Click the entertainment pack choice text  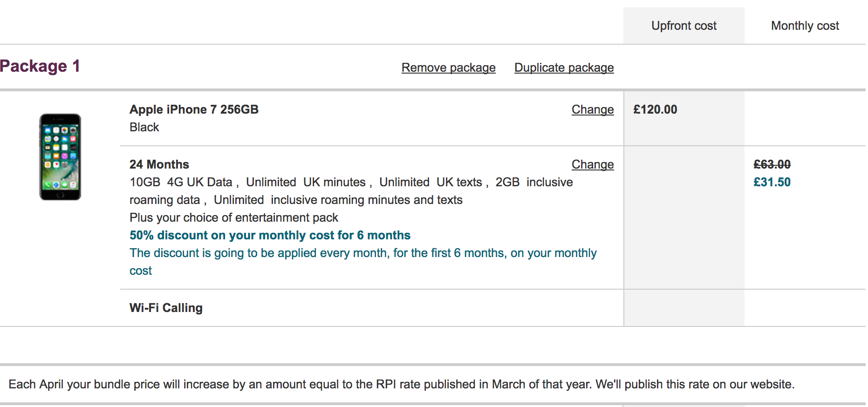click(233, 218)
